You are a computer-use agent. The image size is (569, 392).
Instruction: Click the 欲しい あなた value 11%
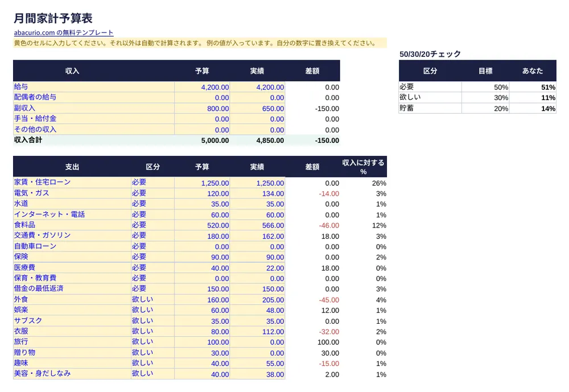pos(533,98)
